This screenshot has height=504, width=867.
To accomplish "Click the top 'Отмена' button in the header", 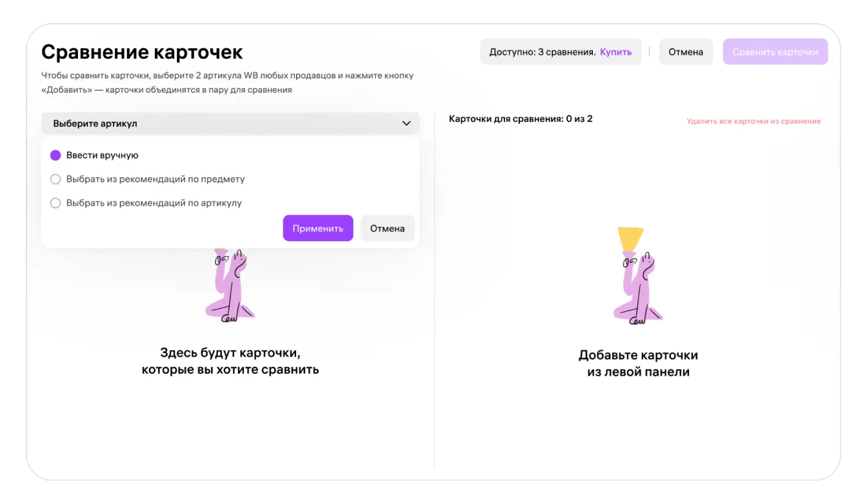I will coord(685,52).
